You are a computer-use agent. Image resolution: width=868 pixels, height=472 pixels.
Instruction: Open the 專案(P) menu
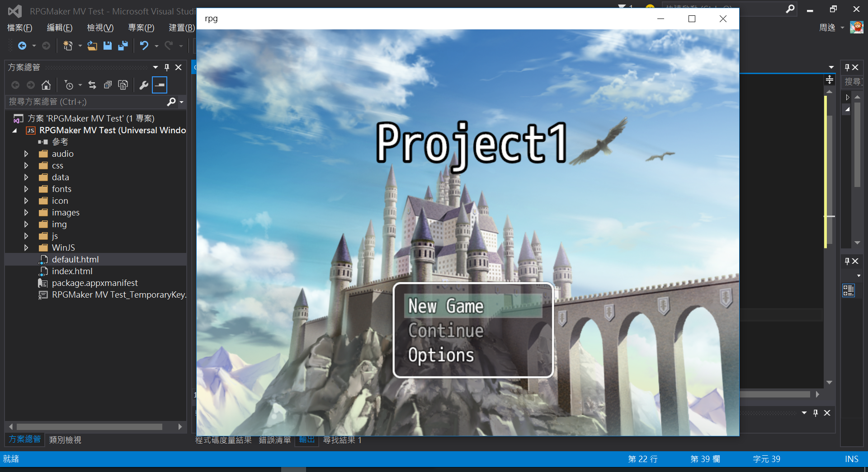pos(141,28)
